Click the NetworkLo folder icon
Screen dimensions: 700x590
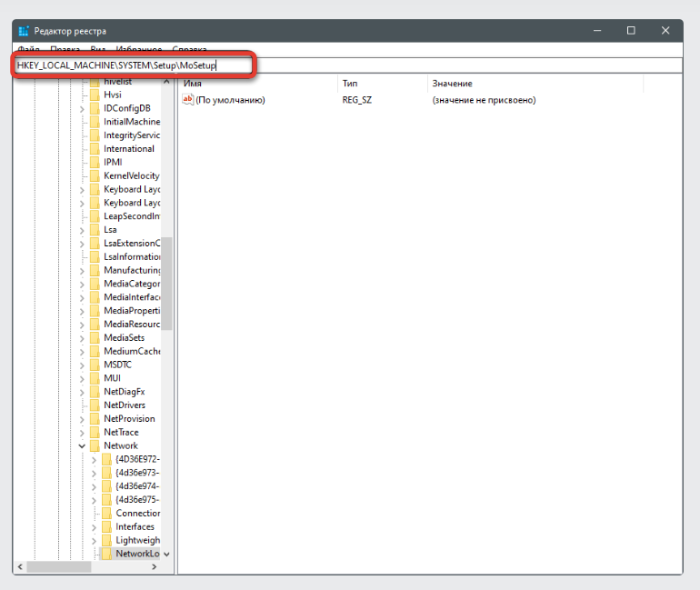pos(106,554)
